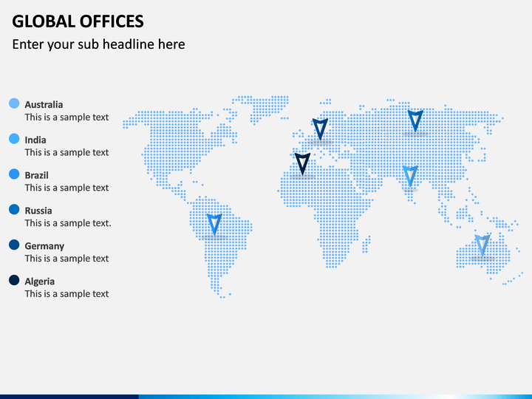532x399 pixels.
Task: Click the 'Australia' legend heading
Action: coord(44,104)
